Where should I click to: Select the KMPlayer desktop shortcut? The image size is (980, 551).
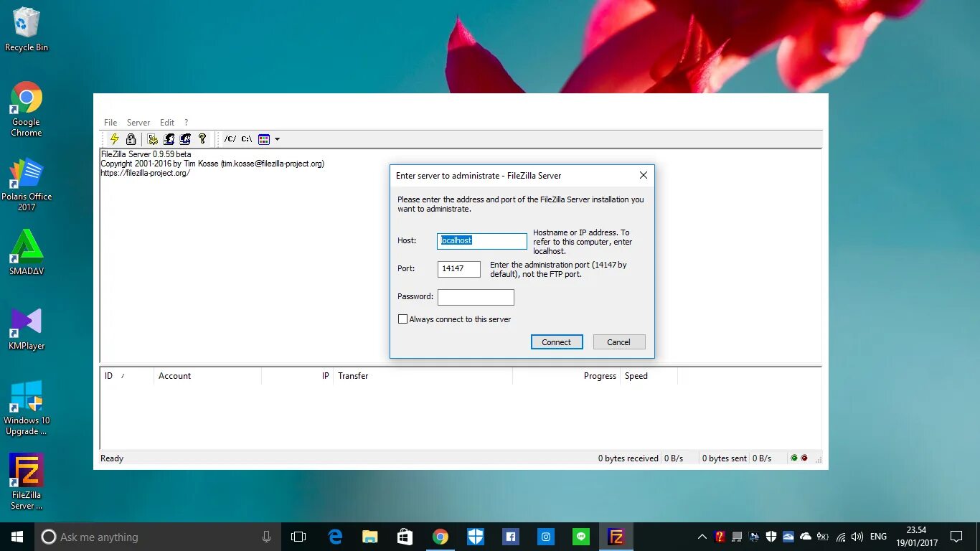click(27, 328)
